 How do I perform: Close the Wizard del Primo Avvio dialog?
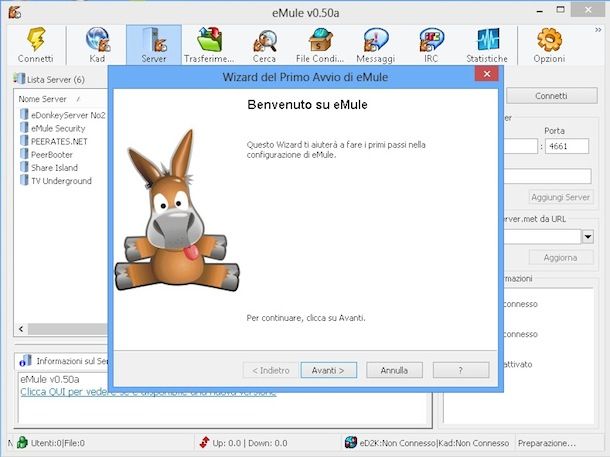coord(486,74)
